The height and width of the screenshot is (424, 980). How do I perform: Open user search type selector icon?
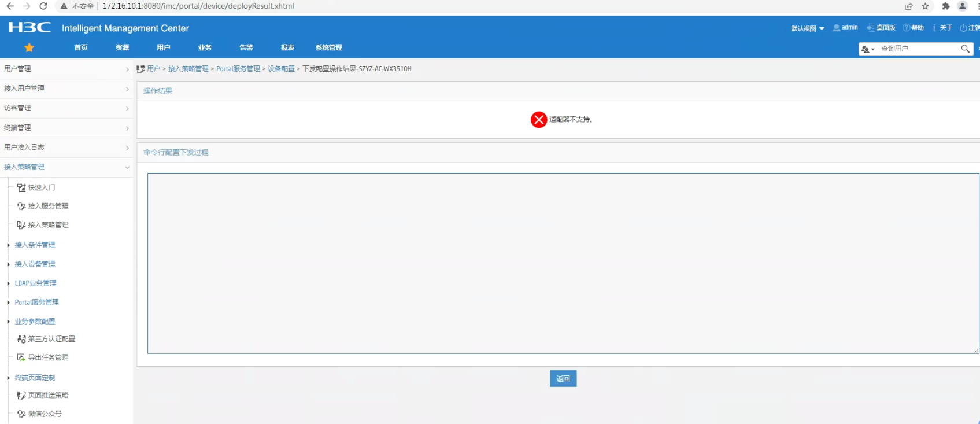point(868,49)
